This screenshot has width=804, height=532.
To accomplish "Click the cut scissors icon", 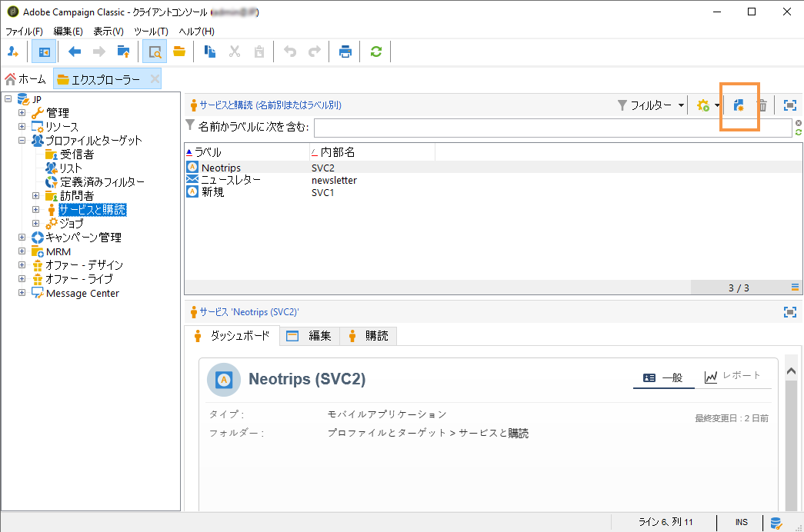I will point(235,52).
